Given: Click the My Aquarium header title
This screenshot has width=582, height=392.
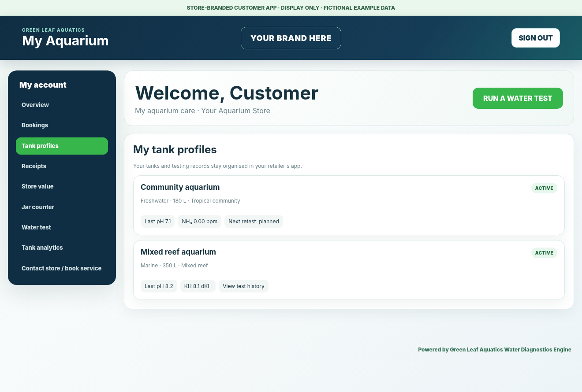Looking at the screenshot, I should pyautogui.click(x=65, y=41).
